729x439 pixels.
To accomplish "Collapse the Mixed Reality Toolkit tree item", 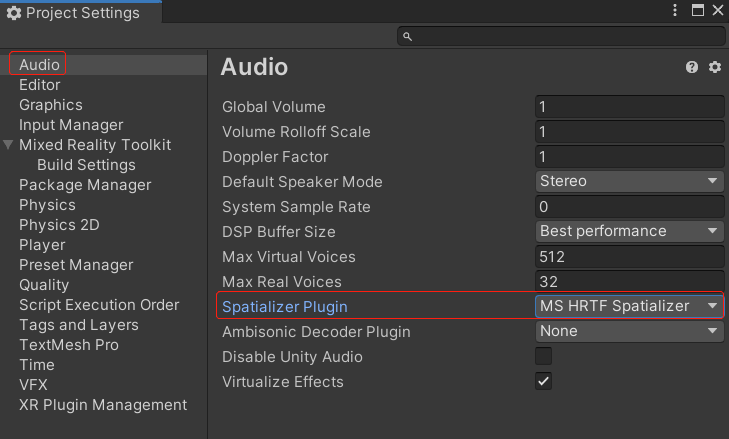I will tap(9, 145).
